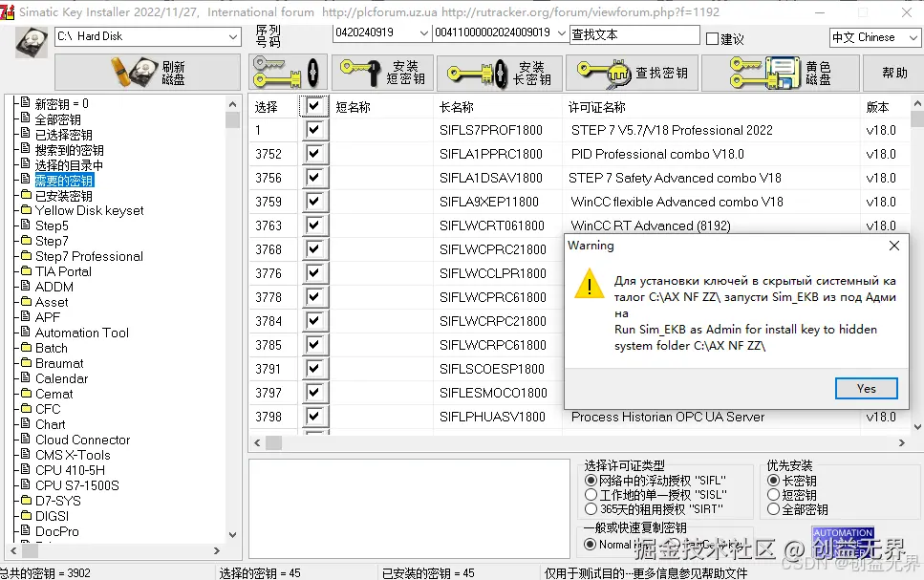
Task: Click the Asset folder icon
Action: point(26,301)
